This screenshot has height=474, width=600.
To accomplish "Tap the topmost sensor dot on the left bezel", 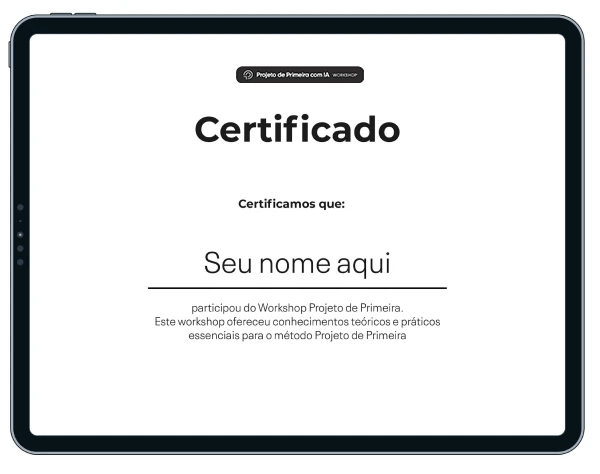I will (x=21, y=208).
